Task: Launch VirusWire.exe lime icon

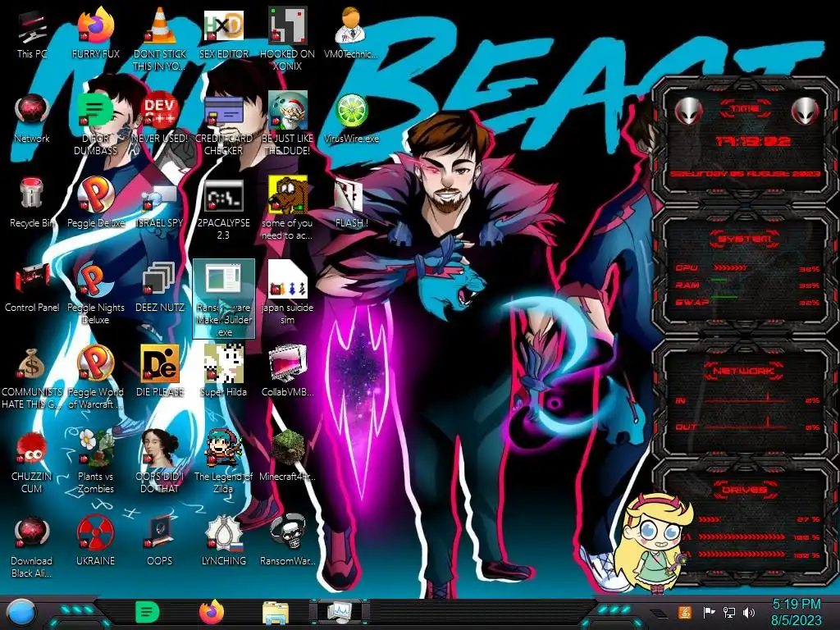Action: click(x=351, y=112)
